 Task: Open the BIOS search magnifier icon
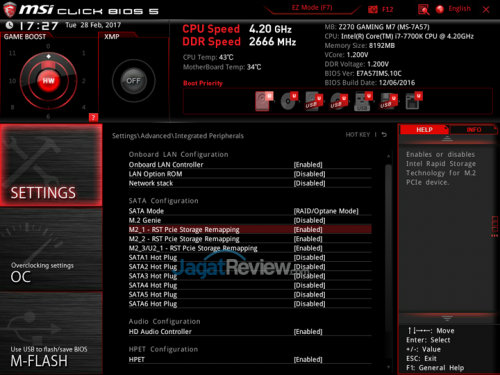point(423,9)
